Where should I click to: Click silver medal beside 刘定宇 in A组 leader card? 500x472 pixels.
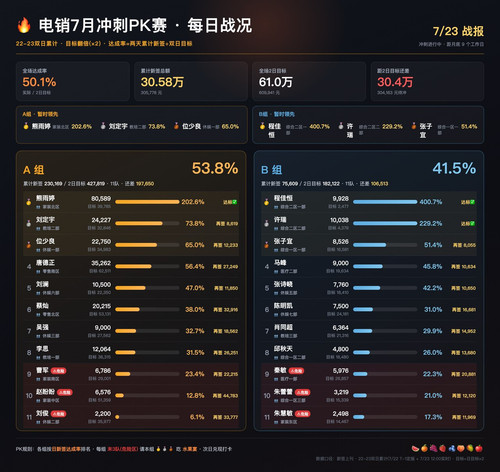click(x=103, y=126)
